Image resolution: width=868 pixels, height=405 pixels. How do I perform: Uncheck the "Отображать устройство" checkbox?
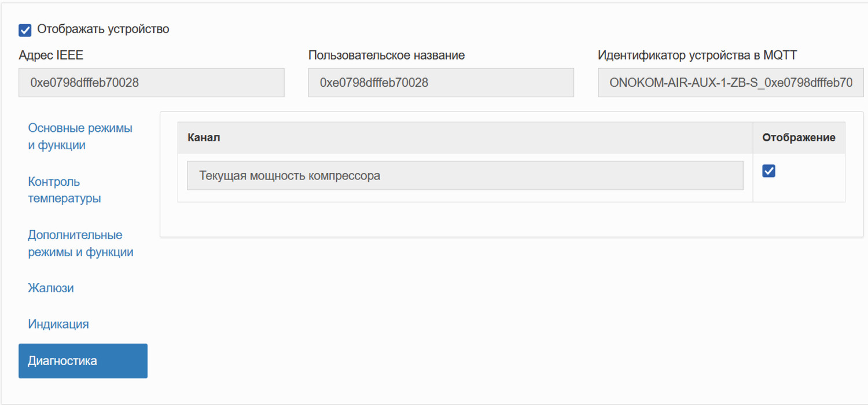25,30
